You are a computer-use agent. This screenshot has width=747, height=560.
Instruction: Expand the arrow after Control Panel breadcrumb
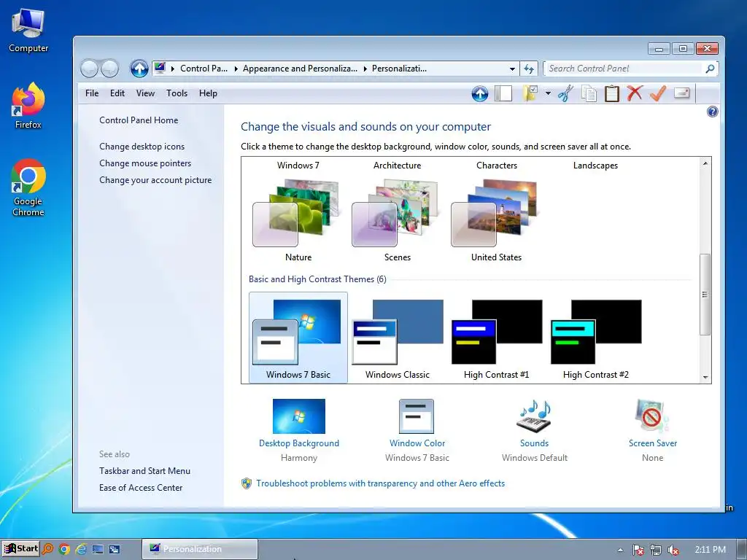(x=236, y=69)
